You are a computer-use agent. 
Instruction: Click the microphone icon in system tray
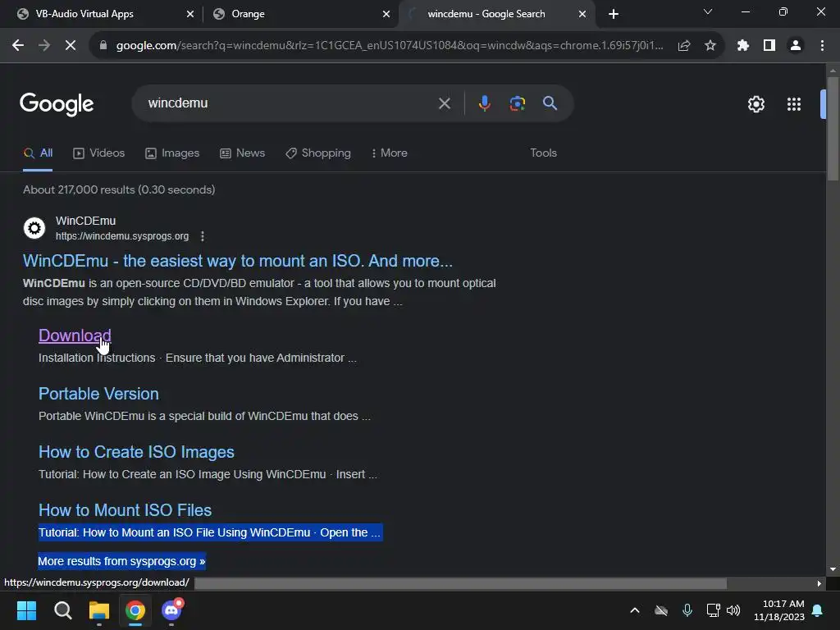click(687, 610)
